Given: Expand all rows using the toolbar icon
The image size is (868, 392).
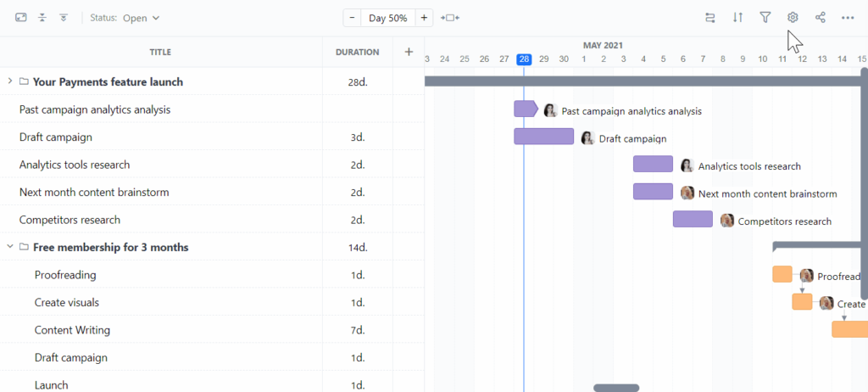Looking at the screenshot, I should coord(64,17).
